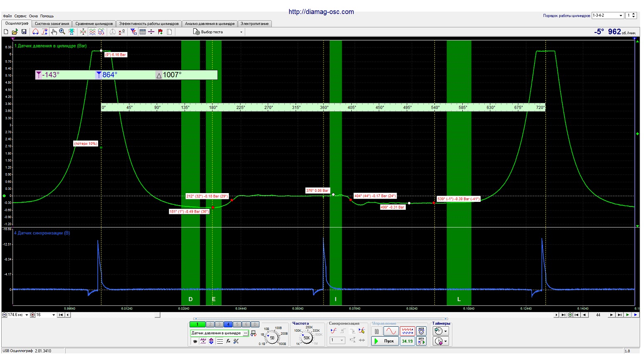The height and width of the screenshot is (355, 644).
Task: Toggle the D digital channel button
Action: tap(255, 324)
